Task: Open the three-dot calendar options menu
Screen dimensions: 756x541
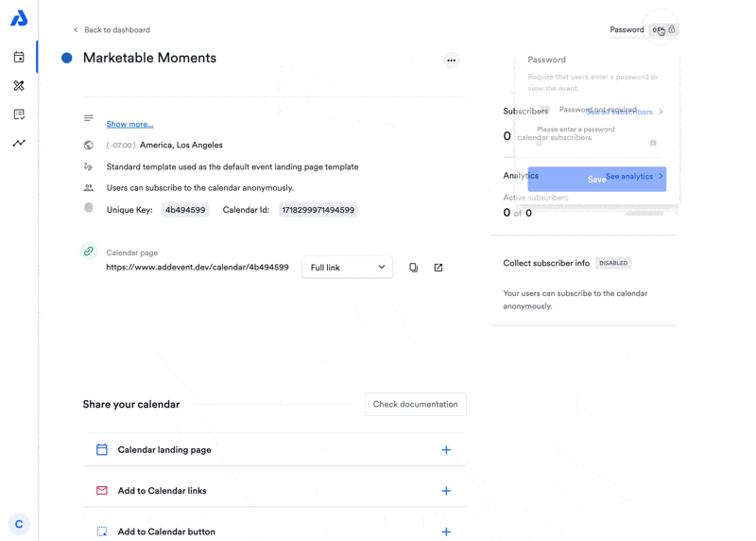Action: [451, 61]
